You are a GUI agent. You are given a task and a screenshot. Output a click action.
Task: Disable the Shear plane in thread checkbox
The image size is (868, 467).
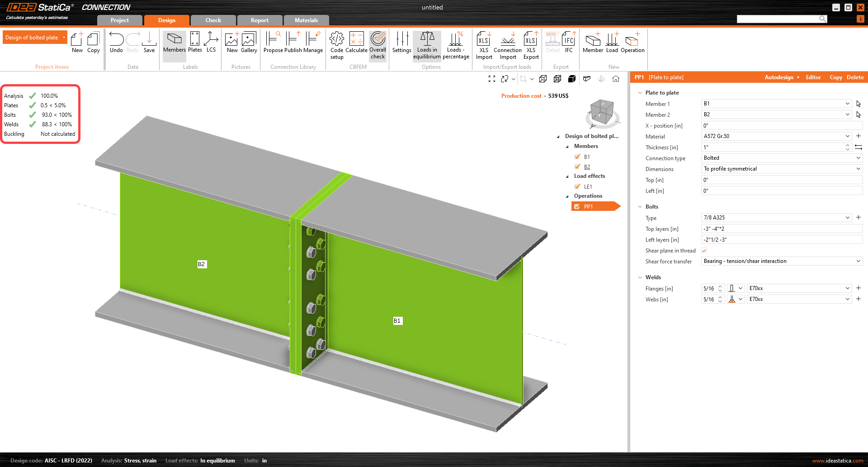pos(704,250)
